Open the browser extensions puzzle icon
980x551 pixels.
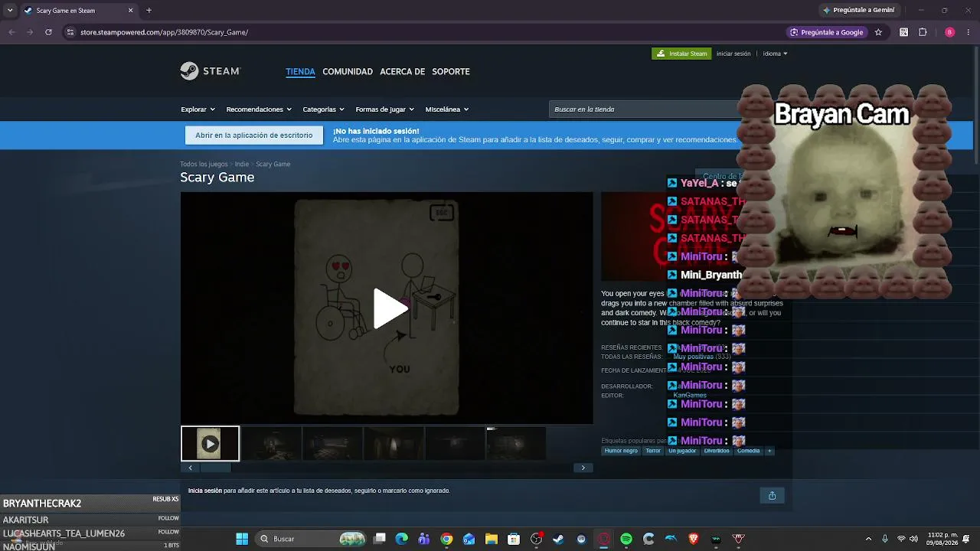923,32
